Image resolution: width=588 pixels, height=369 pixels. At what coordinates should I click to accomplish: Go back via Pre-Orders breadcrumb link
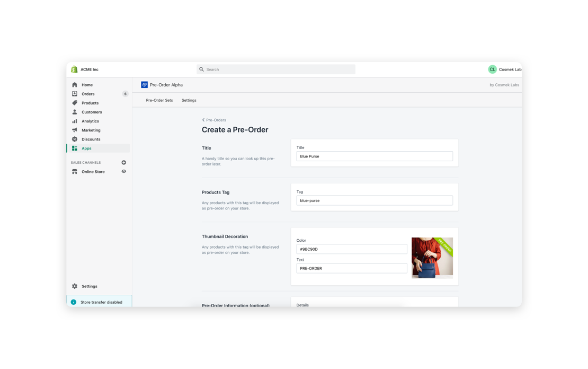coord(216,120)
